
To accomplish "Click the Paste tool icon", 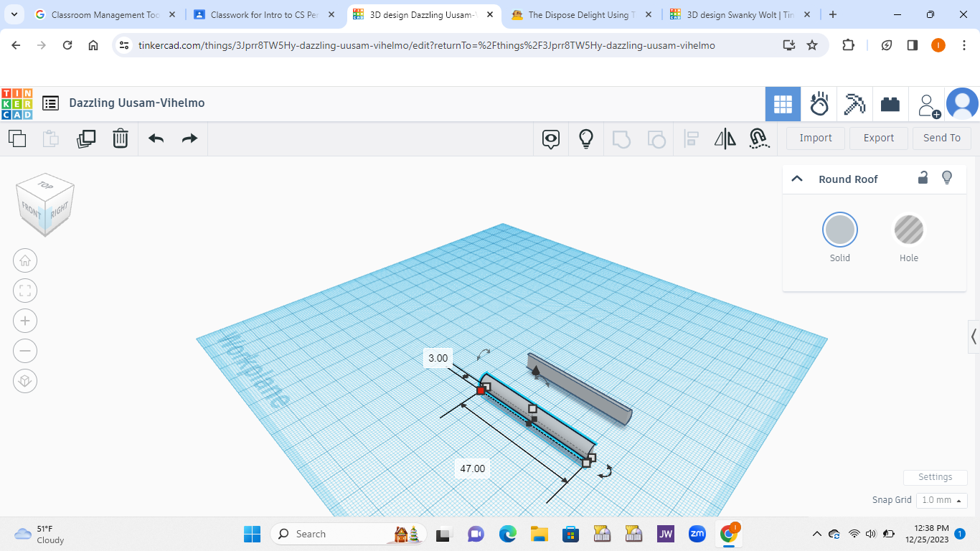I will tap(50, 138).
